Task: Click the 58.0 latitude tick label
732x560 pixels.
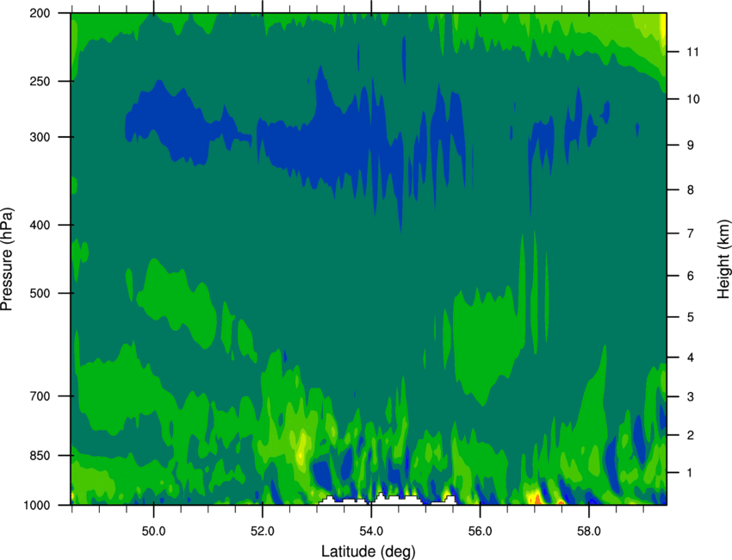Action: click(589, 532)
